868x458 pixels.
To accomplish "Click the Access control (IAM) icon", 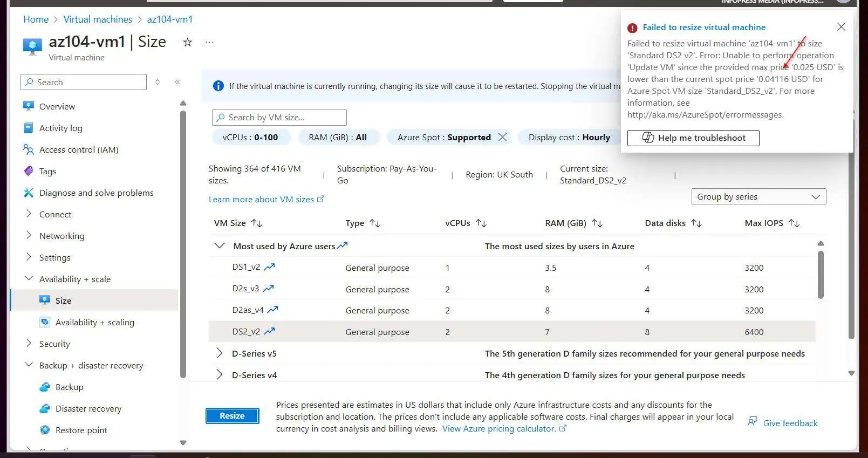I will pos(29,149).
